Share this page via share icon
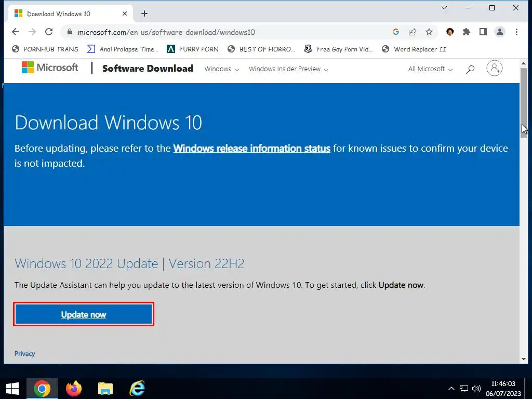This screenshot has height=399, width=532. 412,32
